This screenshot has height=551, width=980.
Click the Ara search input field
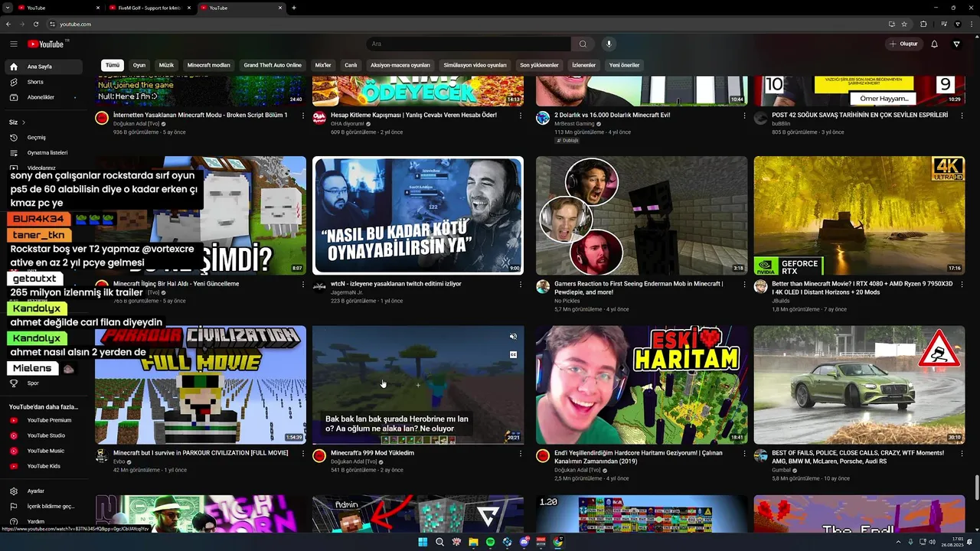point(469,44)
